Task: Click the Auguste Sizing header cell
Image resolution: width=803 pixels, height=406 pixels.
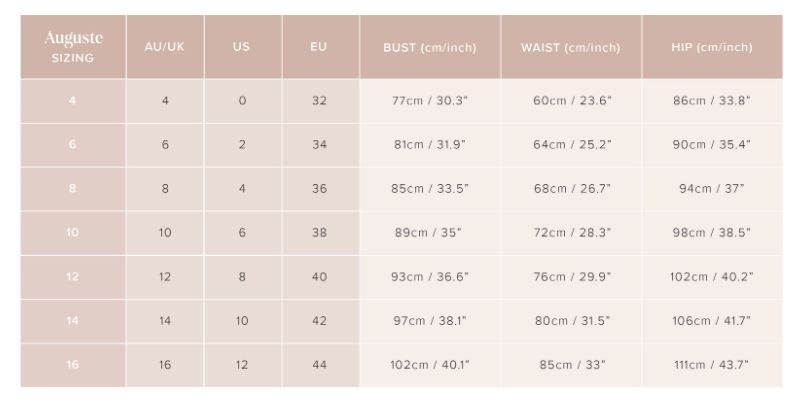Action: (x=73, y=47)
